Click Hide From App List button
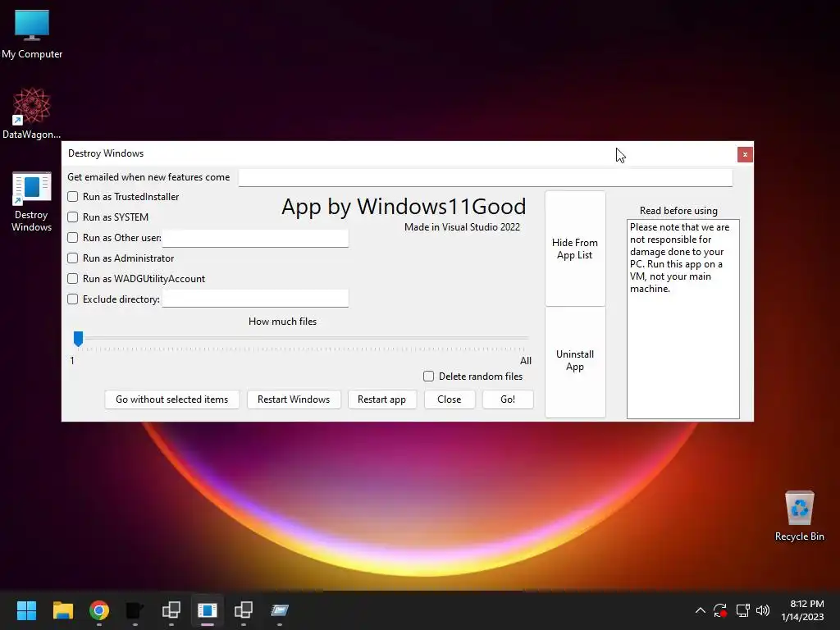Screen dimensions: 840x630 click(x=575, y=249)
